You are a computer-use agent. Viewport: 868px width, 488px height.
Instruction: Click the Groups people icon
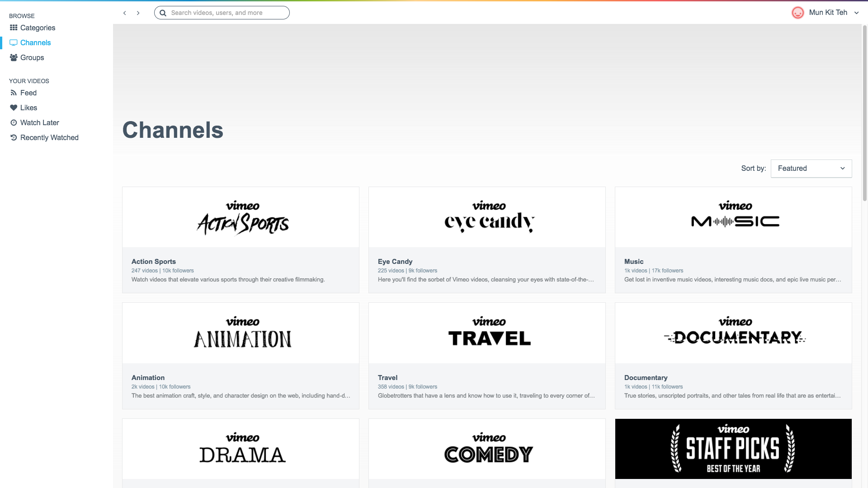pos(14,57)
